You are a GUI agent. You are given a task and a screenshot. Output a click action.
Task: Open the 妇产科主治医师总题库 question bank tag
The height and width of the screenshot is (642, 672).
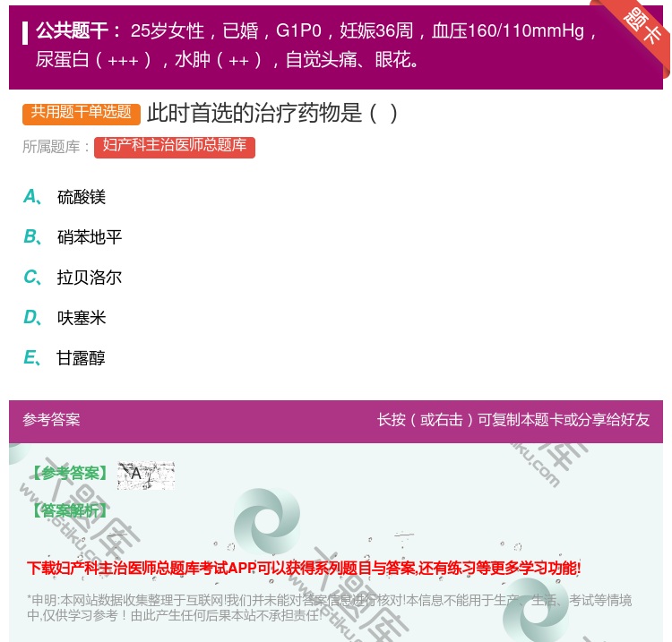click(x=175, y=146)
